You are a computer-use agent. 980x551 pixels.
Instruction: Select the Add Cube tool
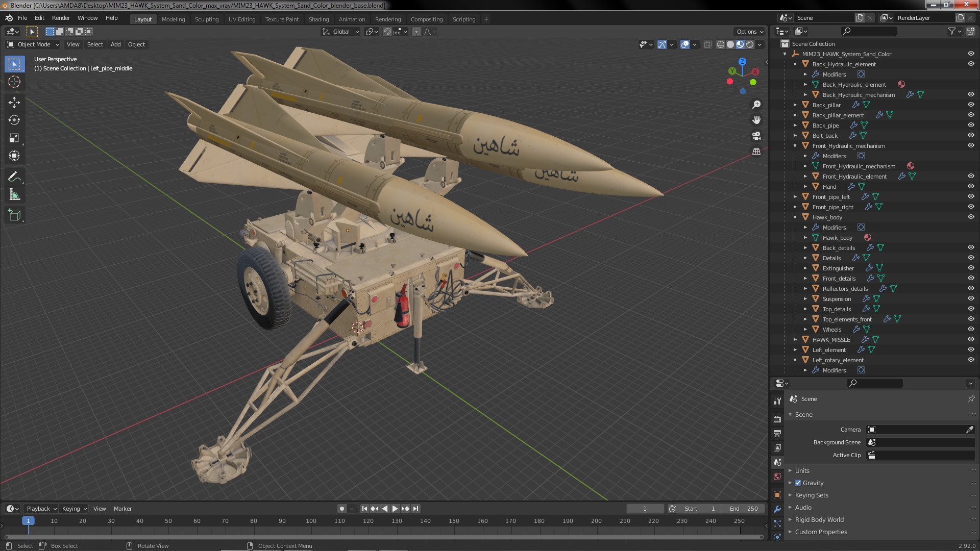coord(14,215)
